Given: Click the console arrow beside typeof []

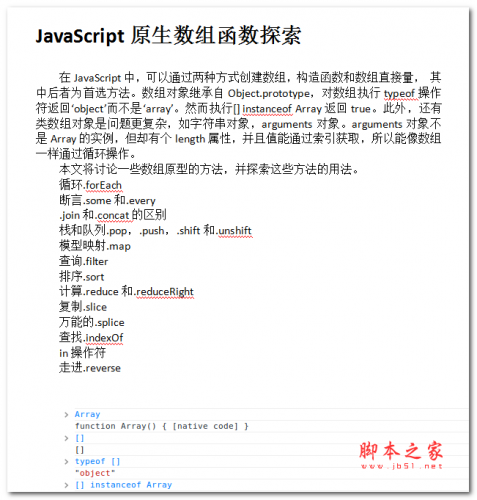Looking at the screenshot, I should (x=66, y=461).
